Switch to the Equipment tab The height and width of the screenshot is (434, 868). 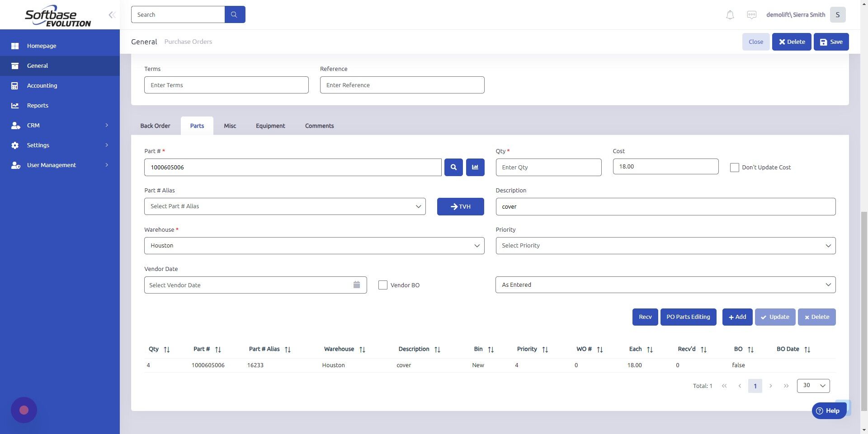click(x=270, y=126)
